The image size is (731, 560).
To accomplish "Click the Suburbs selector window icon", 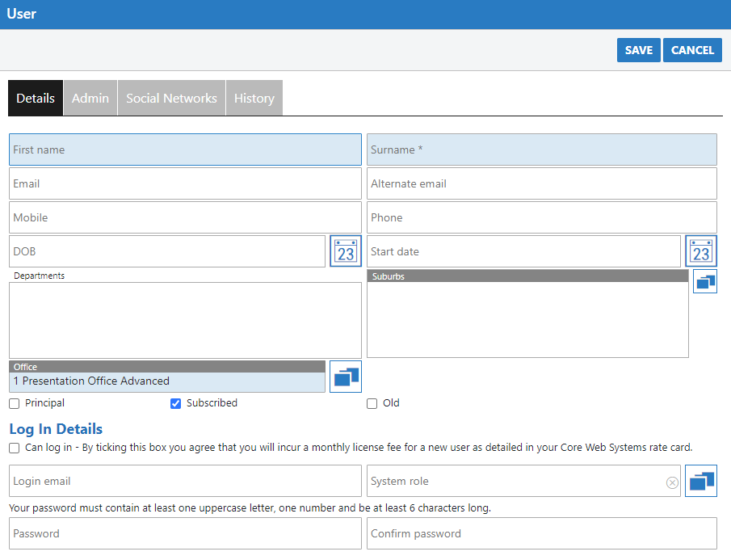I will (x=704, y=281).
